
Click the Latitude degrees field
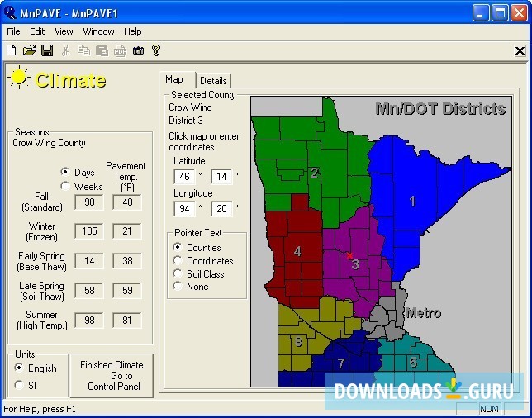184,177
